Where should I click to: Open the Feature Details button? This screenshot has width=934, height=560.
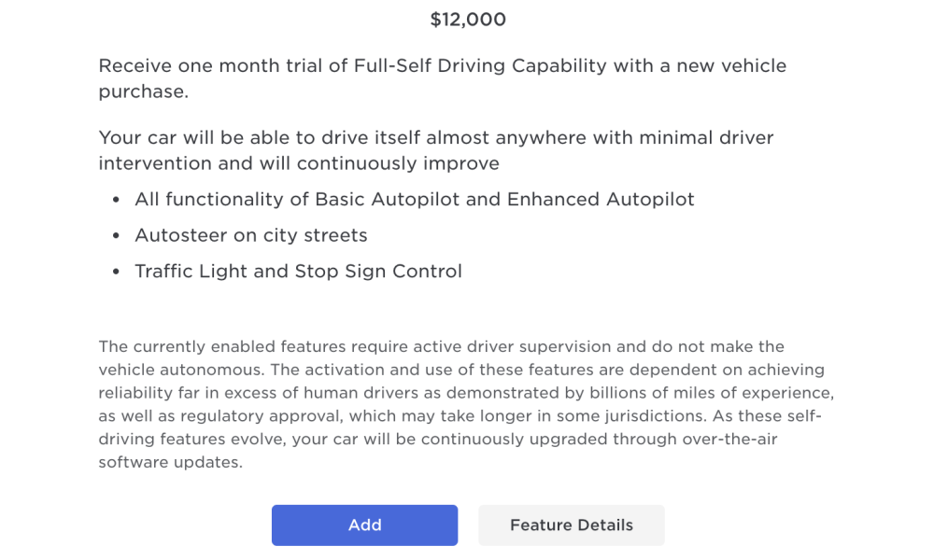click(x=572, y=525)
